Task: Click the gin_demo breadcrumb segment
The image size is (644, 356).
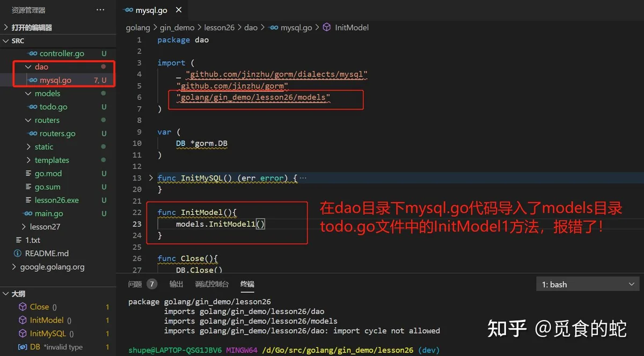Action: (x=177, y=27)
